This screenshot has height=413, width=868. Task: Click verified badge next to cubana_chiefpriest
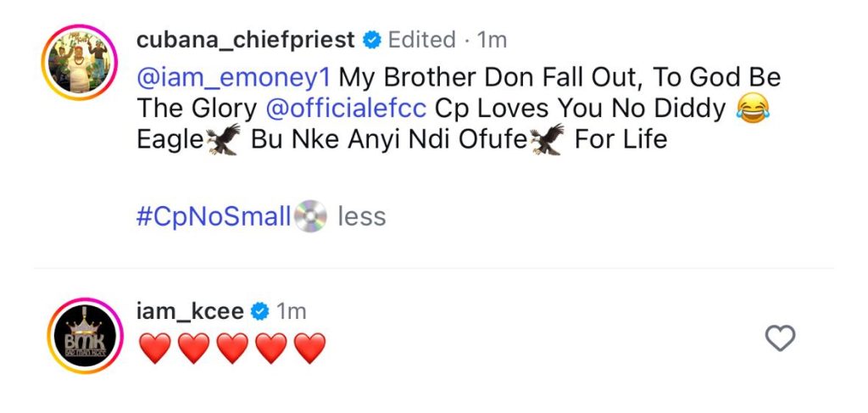[371, 40]
